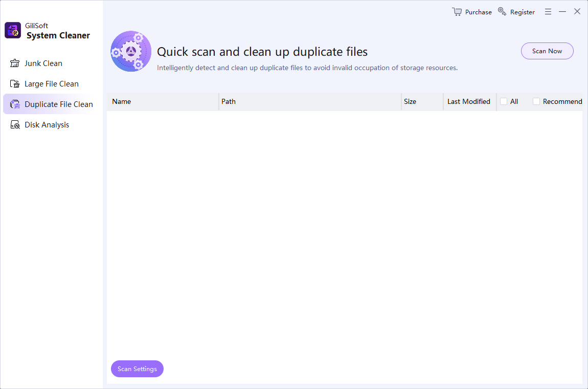Sort by the Name column header
The image size is (588, 389).
[x=163, y=101]
